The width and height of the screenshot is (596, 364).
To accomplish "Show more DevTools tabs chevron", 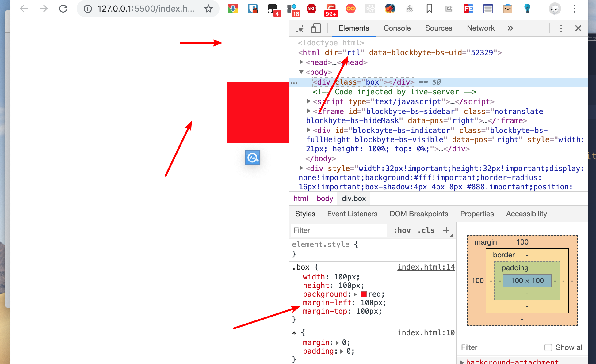I will [510, 28].
